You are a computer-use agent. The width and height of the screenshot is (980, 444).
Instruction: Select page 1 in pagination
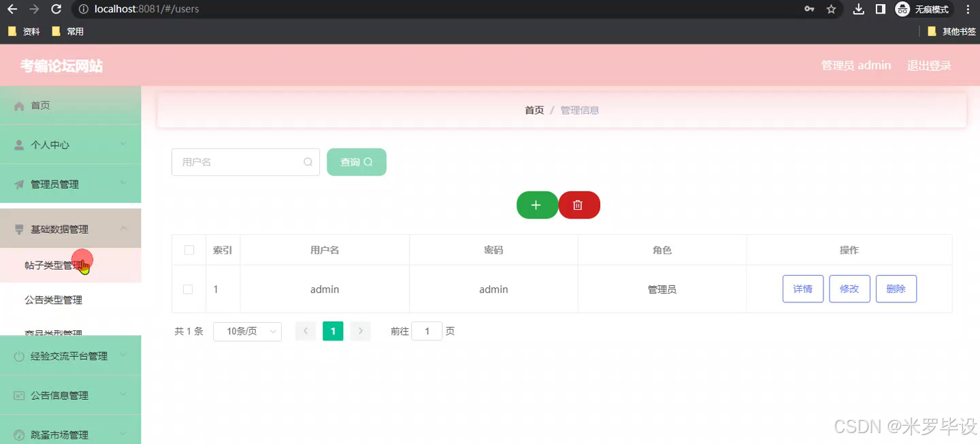333,332
